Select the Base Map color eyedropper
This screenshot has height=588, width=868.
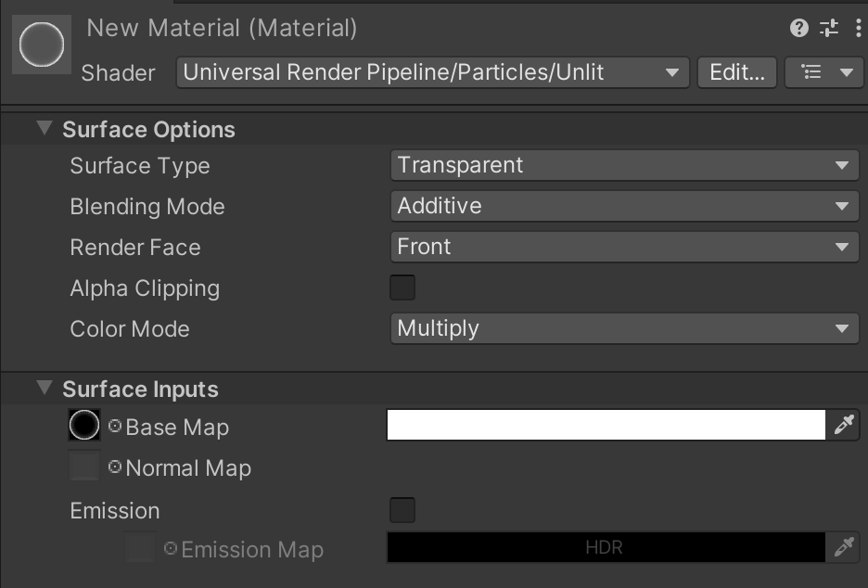click(844, 425)
